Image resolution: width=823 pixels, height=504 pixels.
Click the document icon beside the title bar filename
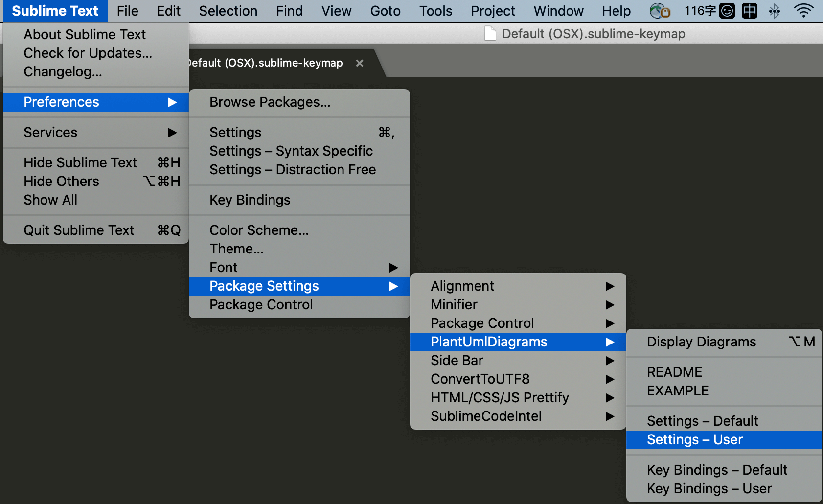pyautogui.click(x=490, y=34)
